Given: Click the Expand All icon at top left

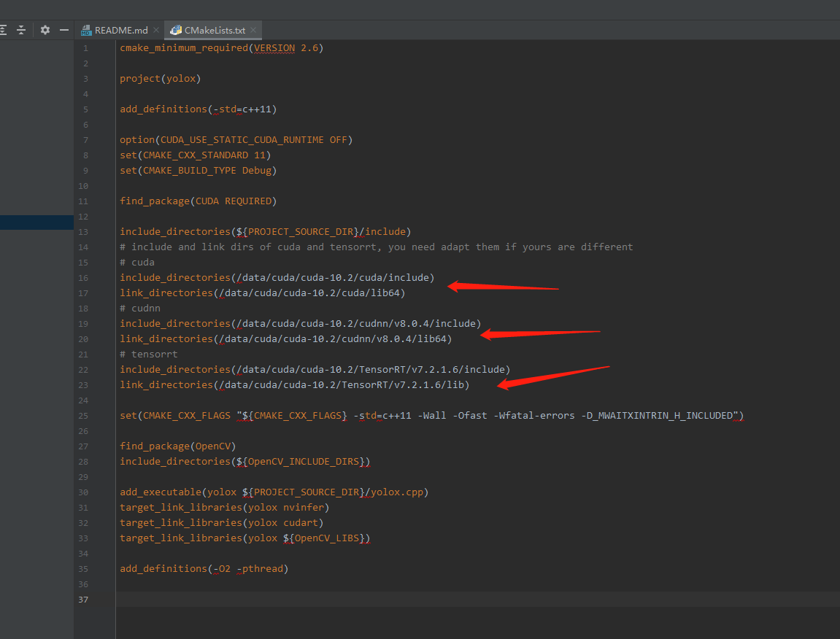Looking at the screenshot, I should coord(5,30).
